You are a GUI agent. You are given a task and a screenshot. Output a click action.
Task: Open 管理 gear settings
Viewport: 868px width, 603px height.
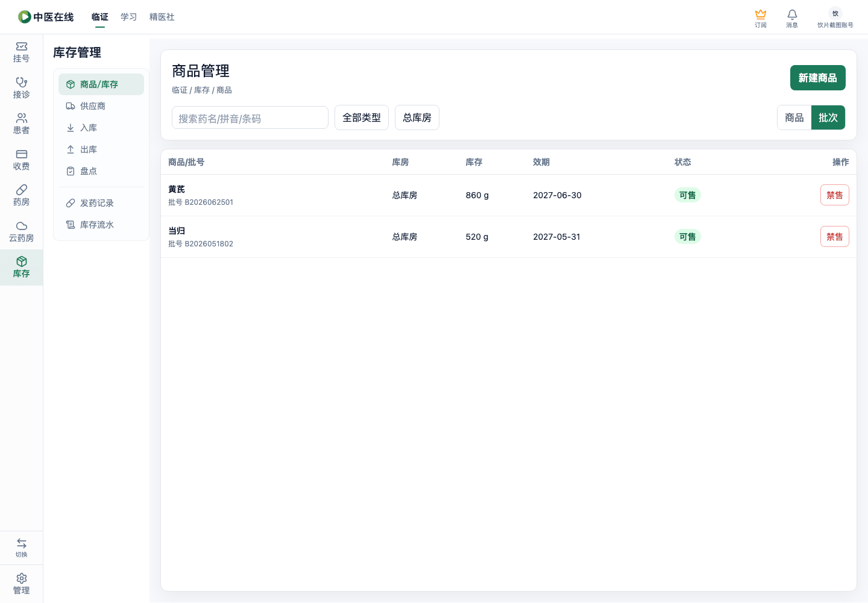(21, 584)
